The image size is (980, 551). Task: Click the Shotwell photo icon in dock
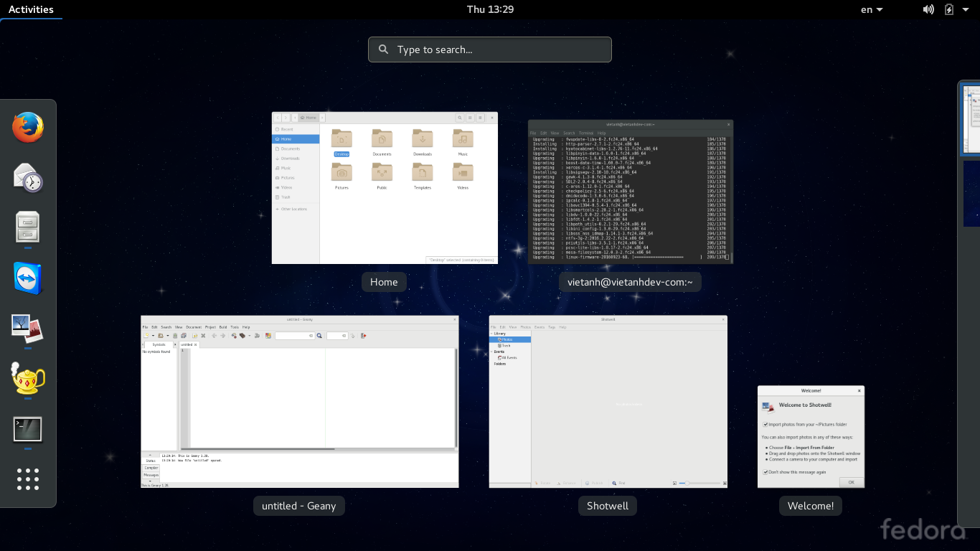click(28, 329)
